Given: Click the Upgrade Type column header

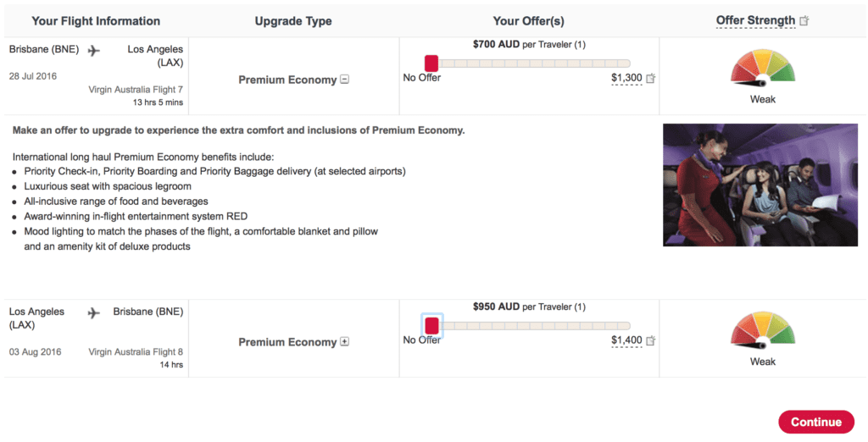Looking at the screenshot, I should coord(293,21).
